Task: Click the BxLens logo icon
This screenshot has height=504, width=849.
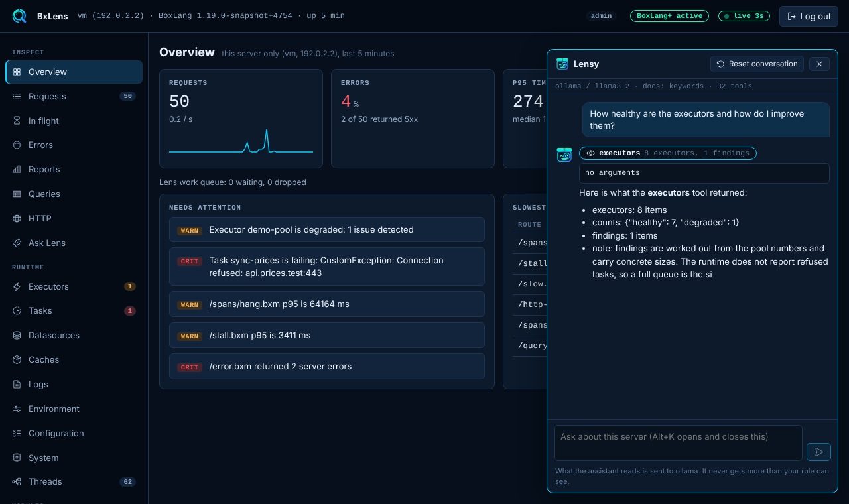Action: coord(19,16)
